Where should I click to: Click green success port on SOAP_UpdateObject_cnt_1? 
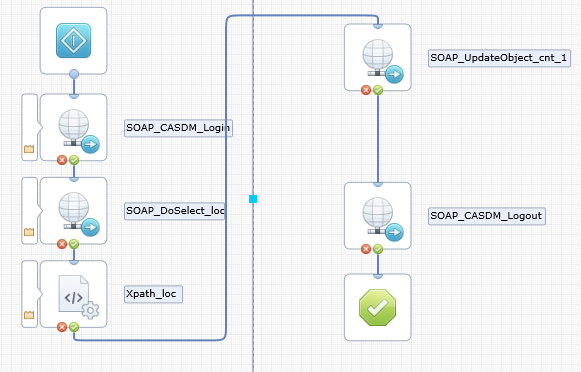pos(378,90)
